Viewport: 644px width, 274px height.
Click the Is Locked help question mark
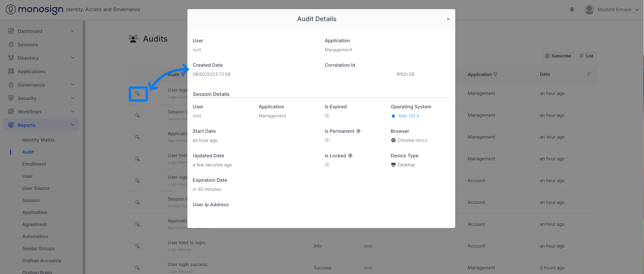(x=350, y=156)
